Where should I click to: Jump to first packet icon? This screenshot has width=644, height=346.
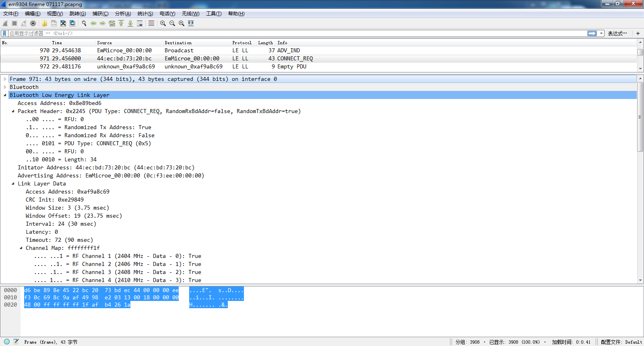click(x=121, y=23)
